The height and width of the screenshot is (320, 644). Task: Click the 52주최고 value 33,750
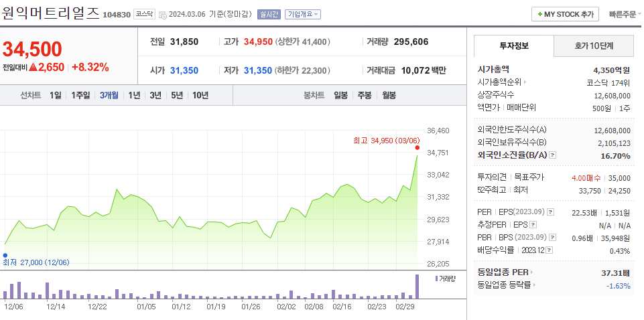point(590,190)
